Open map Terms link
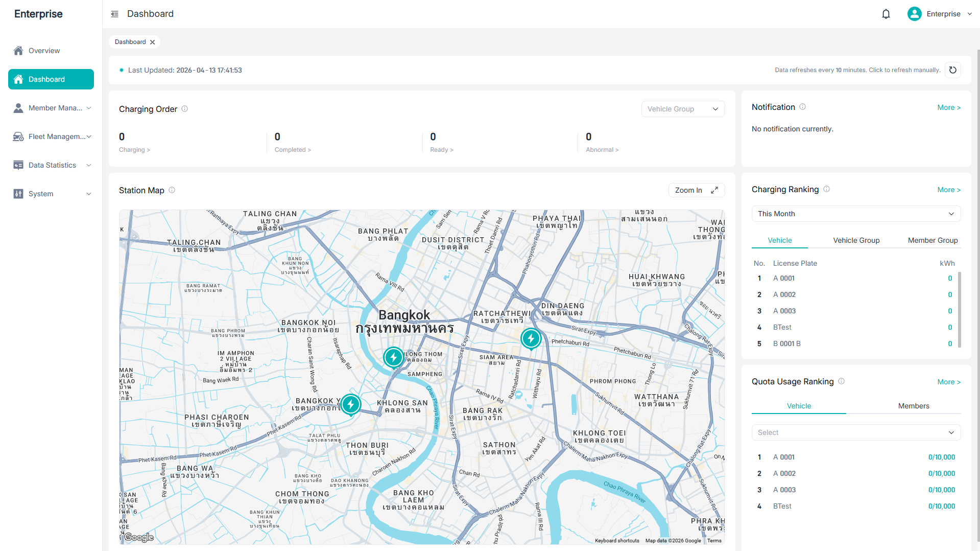980x551 pixels. 714,541
